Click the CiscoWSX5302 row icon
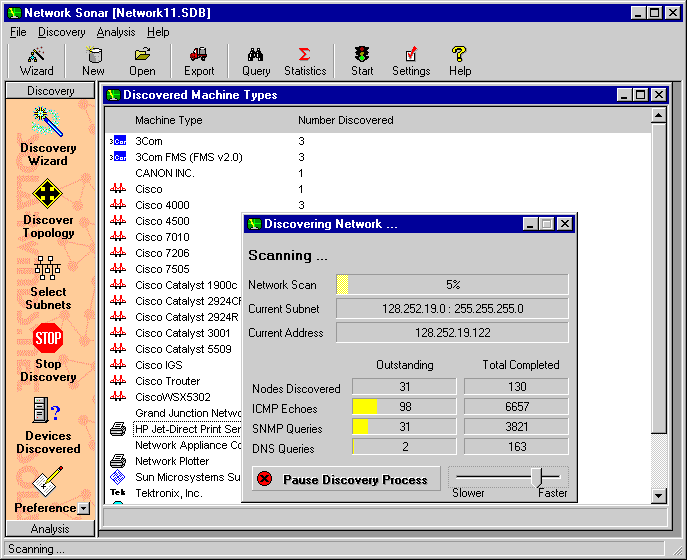The width and height of the screenshot is (687, 560). coord(118,397)
